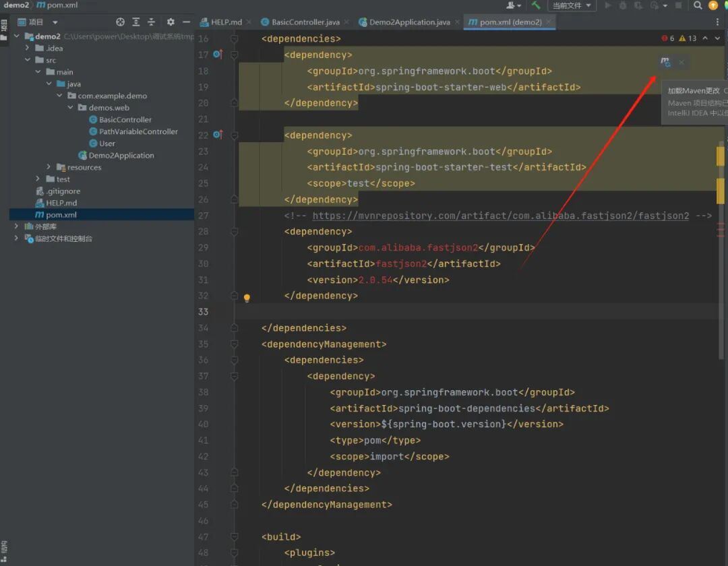Screen dimensions: 728x566
Task: Select PathVariableController in project tree
Action: click(138, 131)
